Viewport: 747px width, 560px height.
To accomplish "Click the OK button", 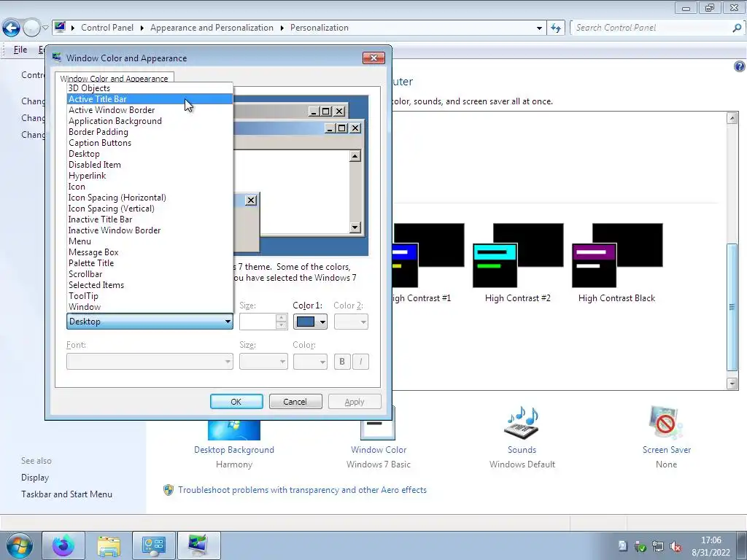I will [x=236, y=402].
